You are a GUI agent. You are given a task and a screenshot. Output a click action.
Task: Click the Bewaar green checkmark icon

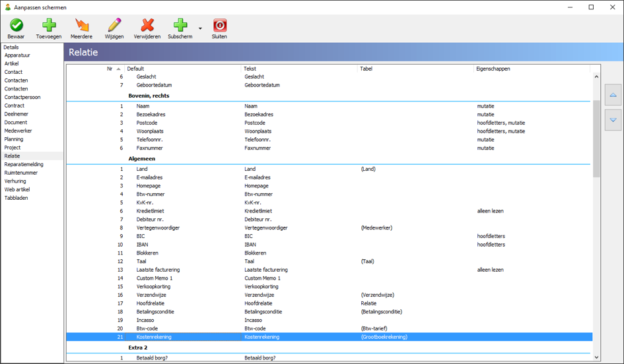point(17,25)
